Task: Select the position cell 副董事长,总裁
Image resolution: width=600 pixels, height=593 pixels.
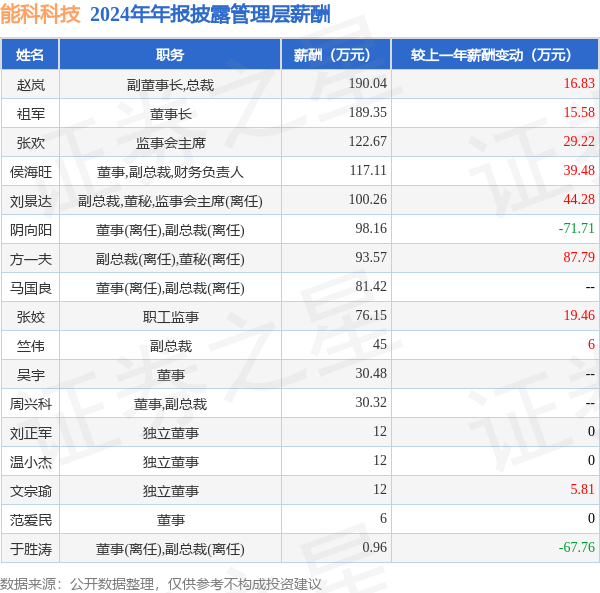Action: [x=170, y=85]
